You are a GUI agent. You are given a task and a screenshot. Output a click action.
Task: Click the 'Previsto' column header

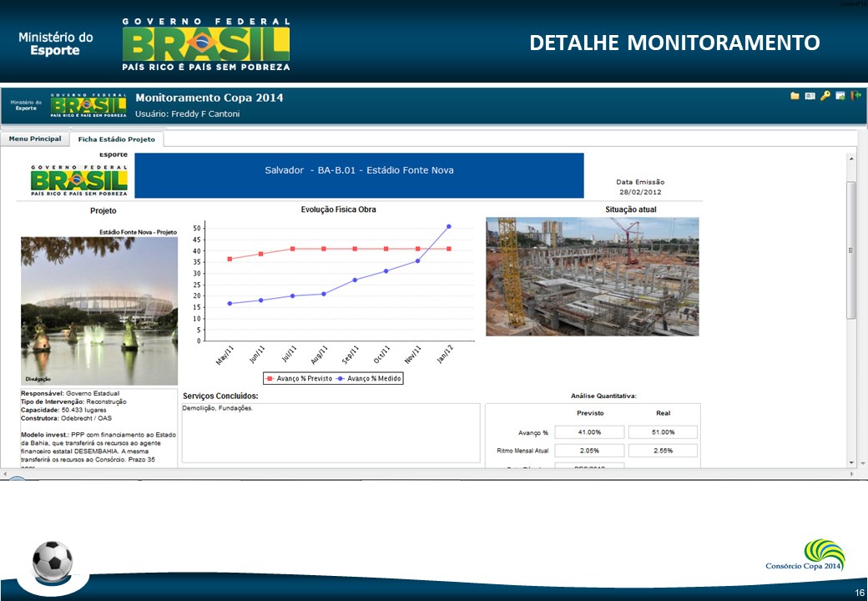point(590,413)
